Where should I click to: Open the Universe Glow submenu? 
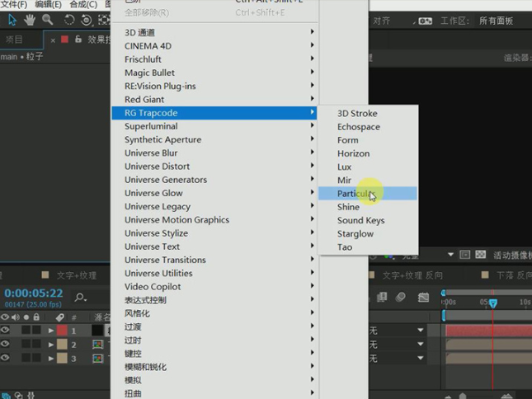coord(214,193)
